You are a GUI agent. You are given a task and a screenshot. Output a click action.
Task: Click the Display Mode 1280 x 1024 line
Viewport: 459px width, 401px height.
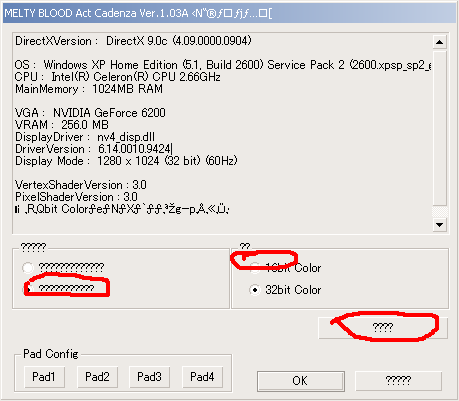[126, 161]
